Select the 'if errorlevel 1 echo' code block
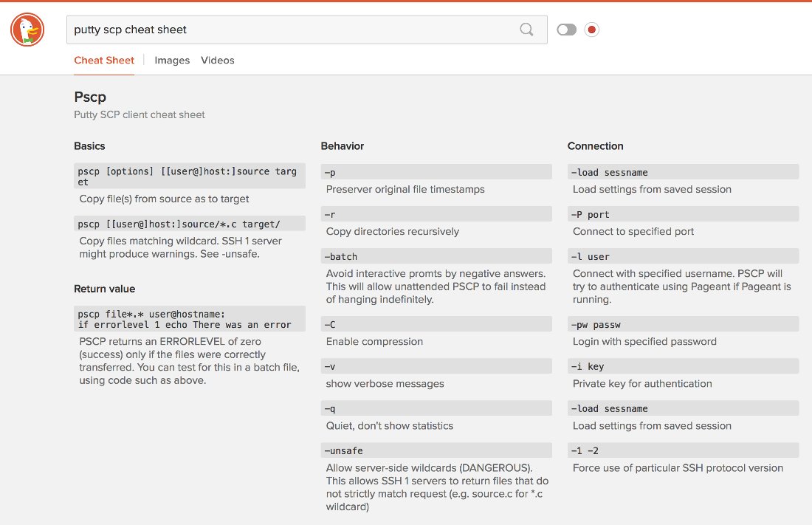Image resolution: width=812 pixels, height=525 pixels. (x=190, y=319)
